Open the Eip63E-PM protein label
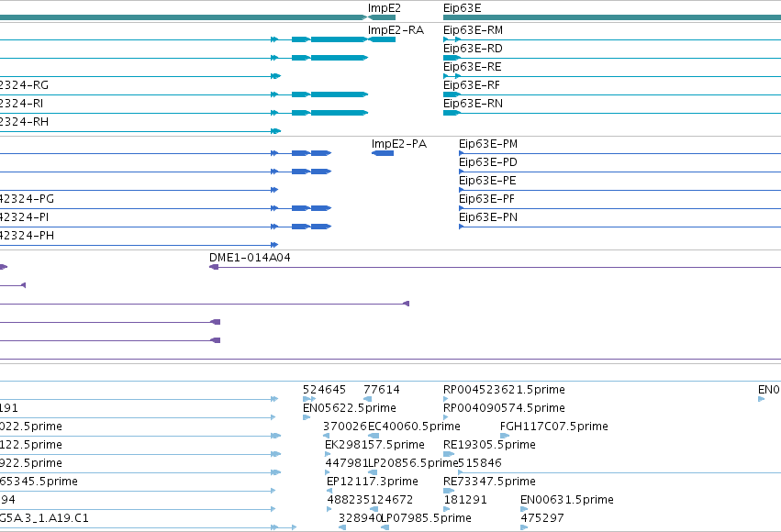 coord(488,144)
